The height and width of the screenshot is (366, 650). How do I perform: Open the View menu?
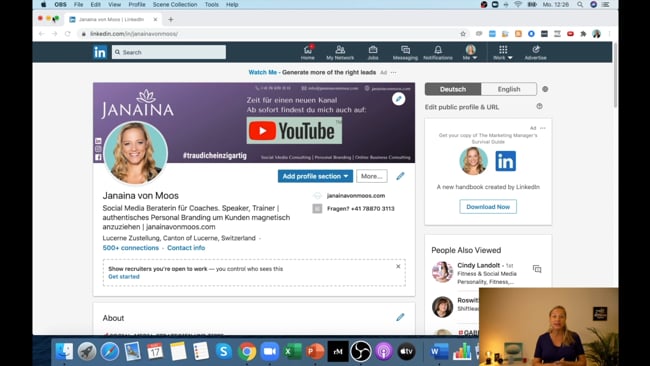[x=114, y=5]
